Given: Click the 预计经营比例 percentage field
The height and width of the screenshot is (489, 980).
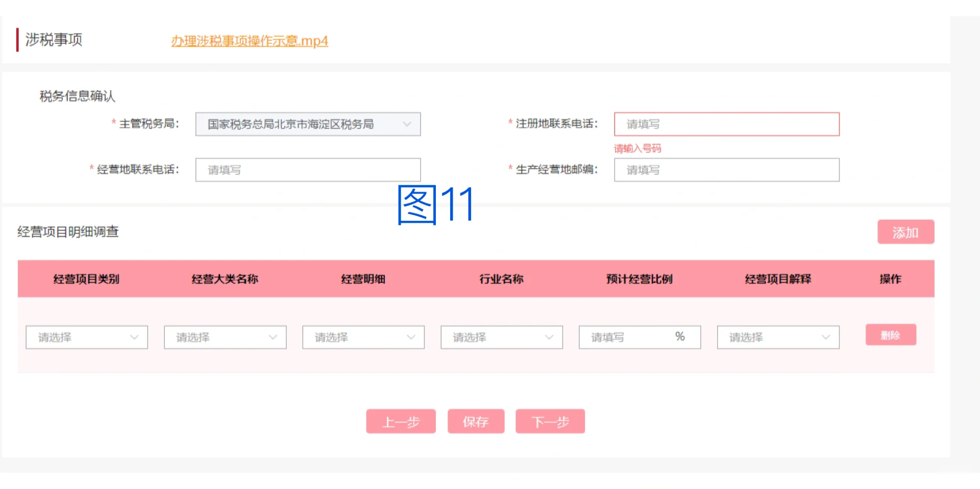Looking at the screenshot, I should (x=630, y=337).
